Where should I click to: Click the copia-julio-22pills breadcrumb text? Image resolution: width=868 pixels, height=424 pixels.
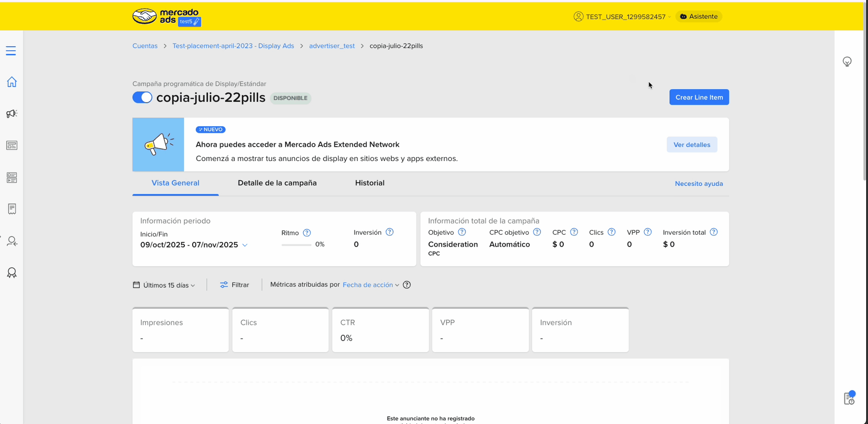pos(396,46)
